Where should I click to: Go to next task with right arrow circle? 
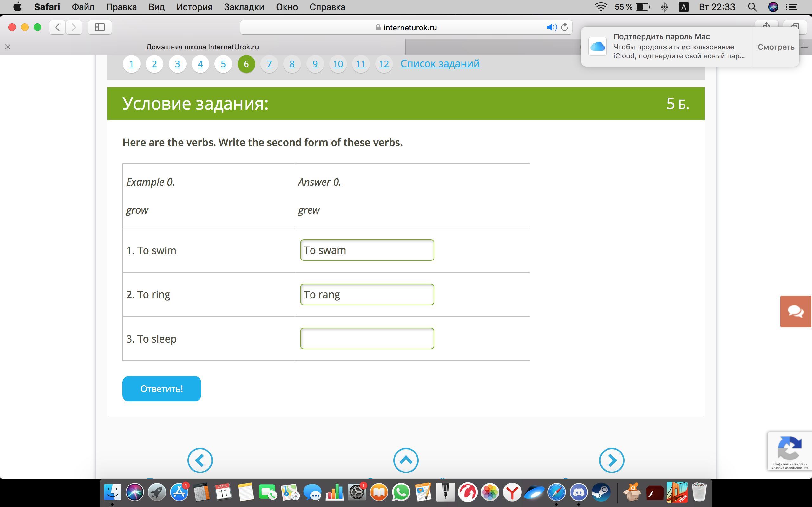(x=611, y=460)
